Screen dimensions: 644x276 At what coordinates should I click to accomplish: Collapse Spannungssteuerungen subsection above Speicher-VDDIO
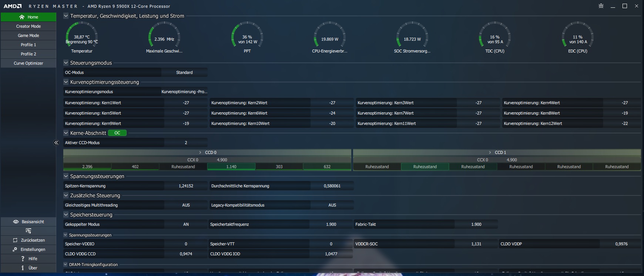(66, 235)
